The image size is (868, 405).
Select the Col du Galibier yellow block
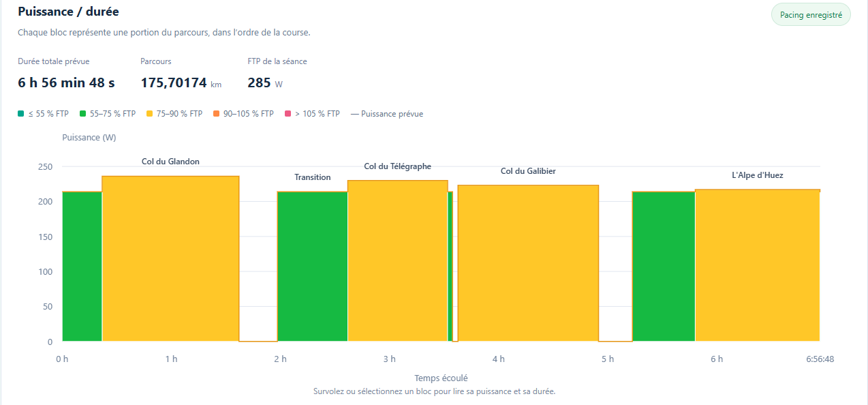pos(528,263)
